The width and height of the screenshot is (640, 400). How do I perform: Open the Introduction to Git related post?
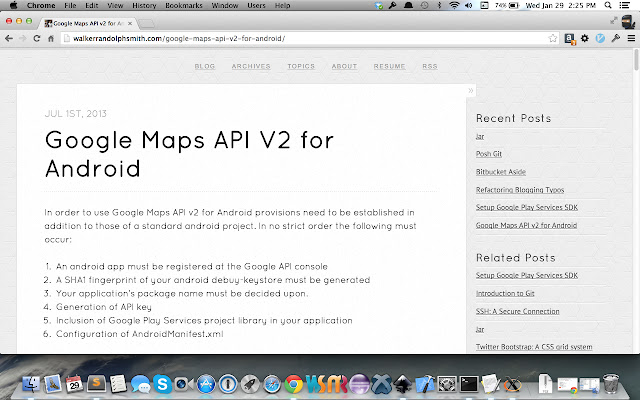coord(505,293)
